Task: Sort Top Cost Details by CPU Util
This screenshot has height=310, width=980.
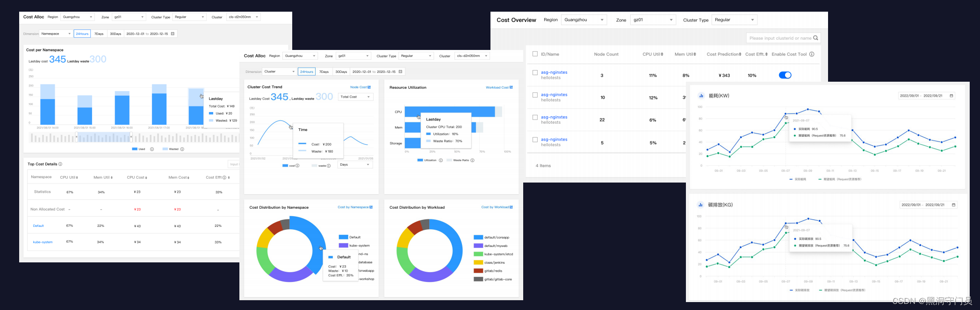Action: [x=77, y=177]
